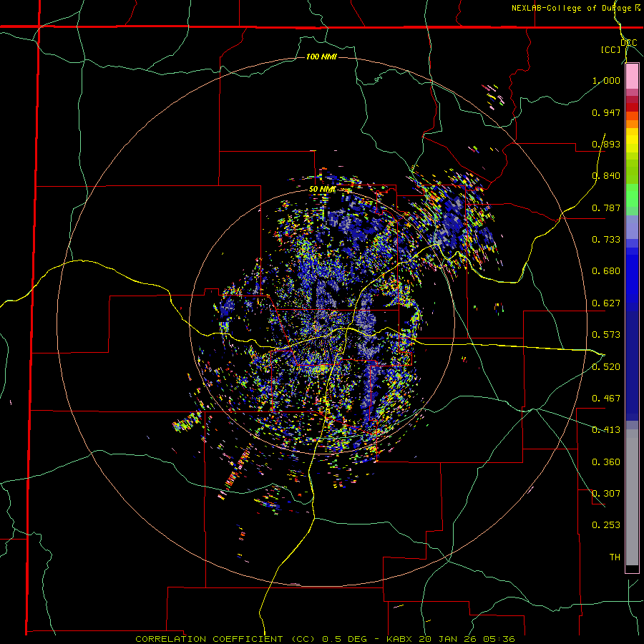Select the 0.947 scale value
Image resolution: width=644 pixels, height=644 pixels.
(606, 112)
